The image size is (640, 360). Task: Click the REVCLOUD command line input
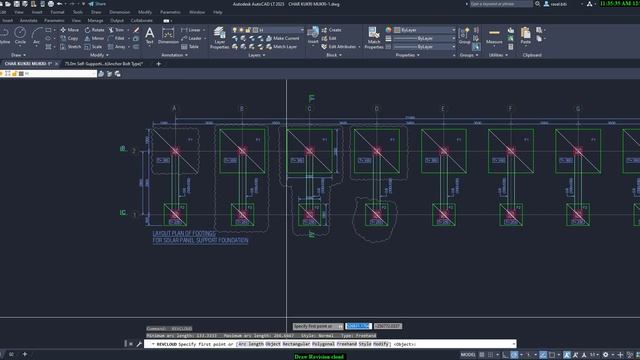pyautogui.click(x=331, y=344)
